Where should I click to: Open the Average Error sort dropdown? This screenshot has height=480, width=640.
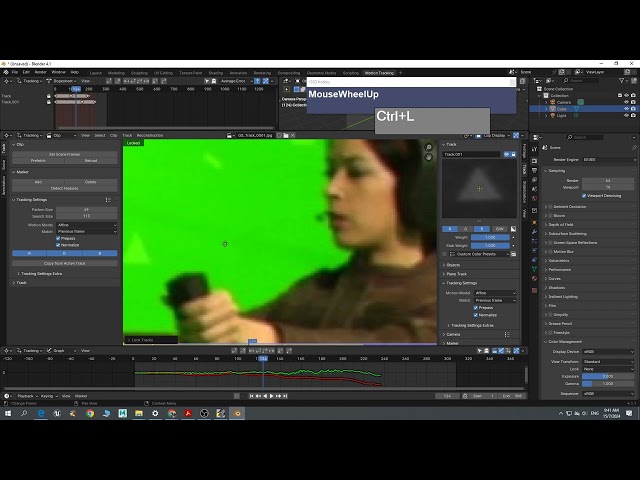236,81
